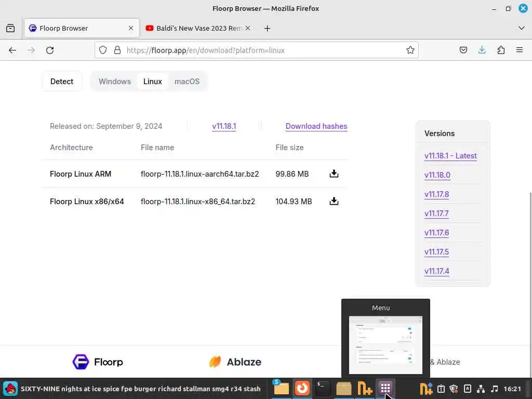Open the terminal taskbar icon
Screen dimensions: 532x399
click(x=323, y=388)
